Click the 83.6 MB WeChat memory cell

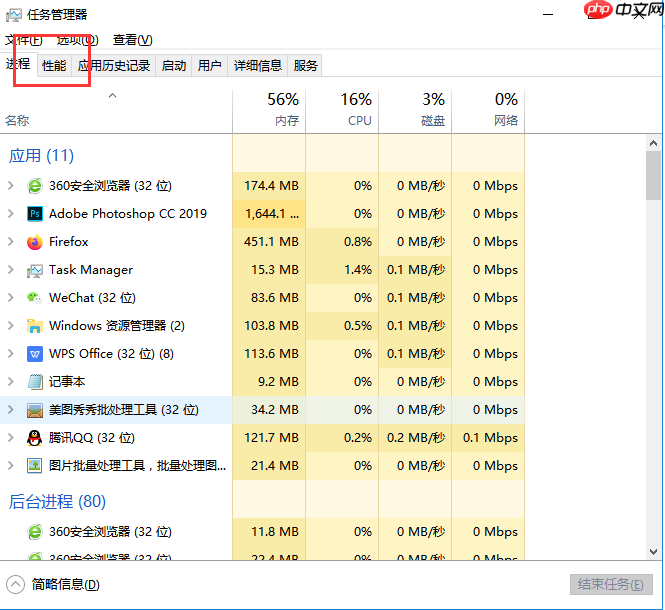(x=269, y=298)
